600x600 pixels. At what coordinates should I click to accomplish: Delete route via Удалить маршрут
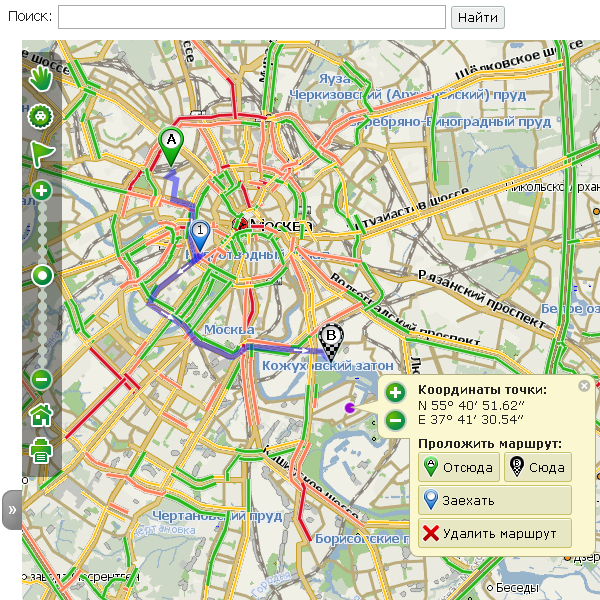(494, 533)
